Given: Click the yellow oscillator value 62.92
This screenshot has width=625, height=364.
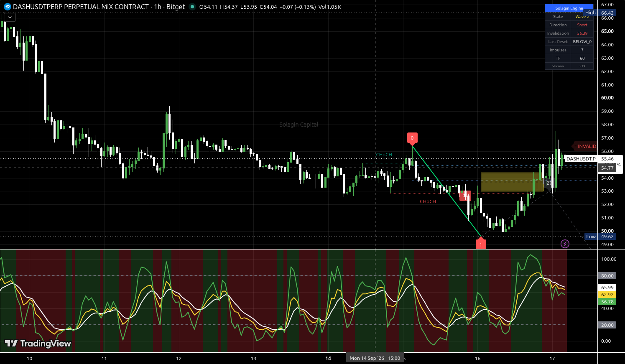Looking at the screenshot, I should click(607, 295).
